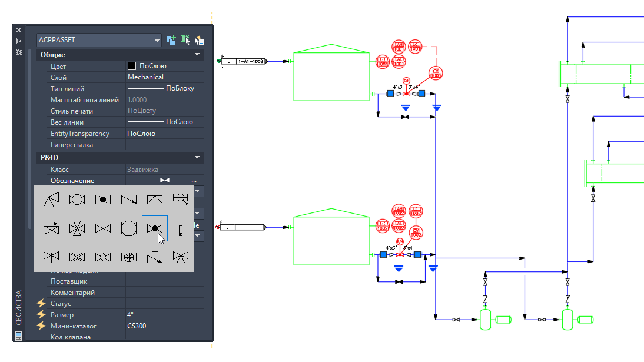Click the icon below the СВОЙСТВА title
The width and height of the screenshot is (644, 362).
tap(18, 336)
